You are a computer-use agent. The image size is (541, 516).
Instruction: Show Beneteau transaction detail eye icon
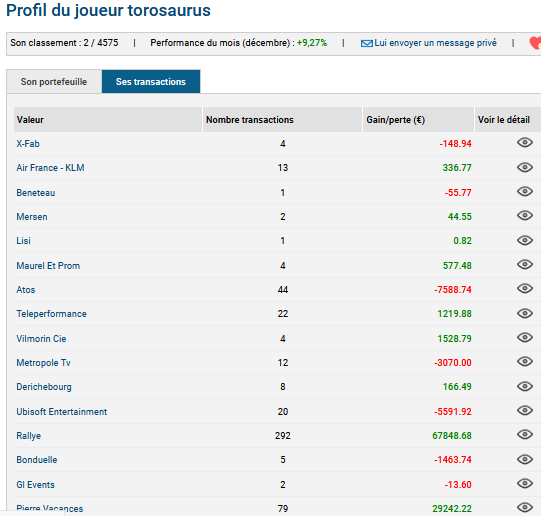[x=525, y=191]
